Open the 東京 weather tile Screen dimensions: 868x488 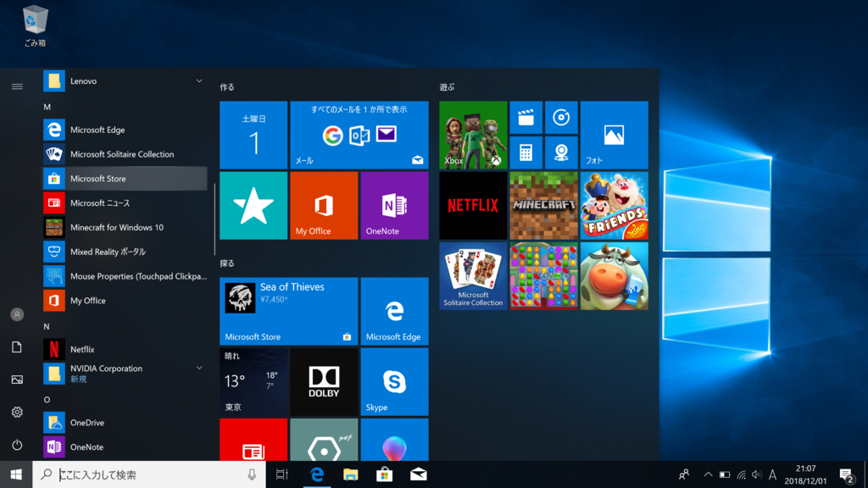point(253,382)
